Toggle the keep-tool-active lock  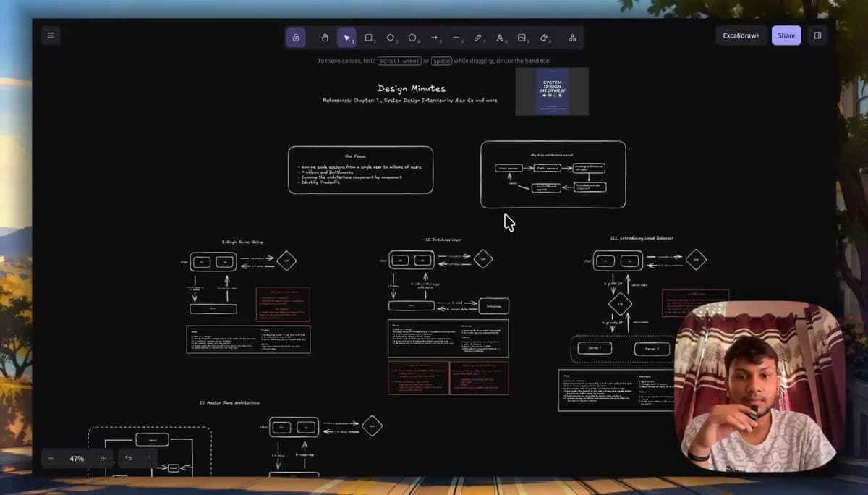295,38
